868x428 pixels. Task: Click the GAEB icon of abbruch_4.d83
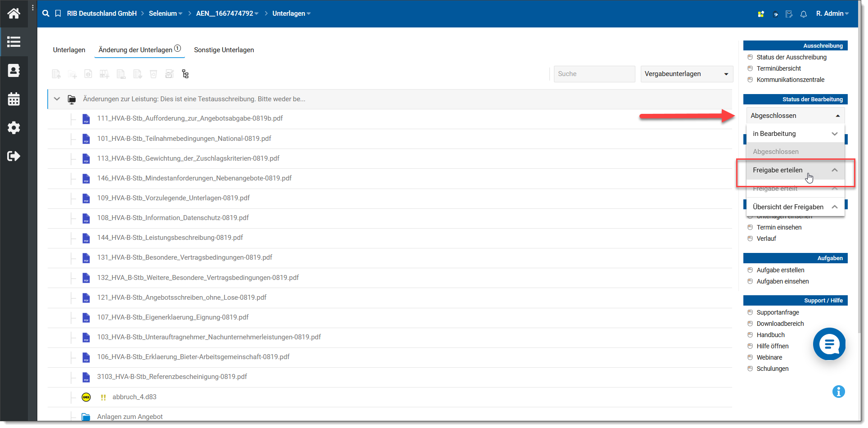[86, 397]
